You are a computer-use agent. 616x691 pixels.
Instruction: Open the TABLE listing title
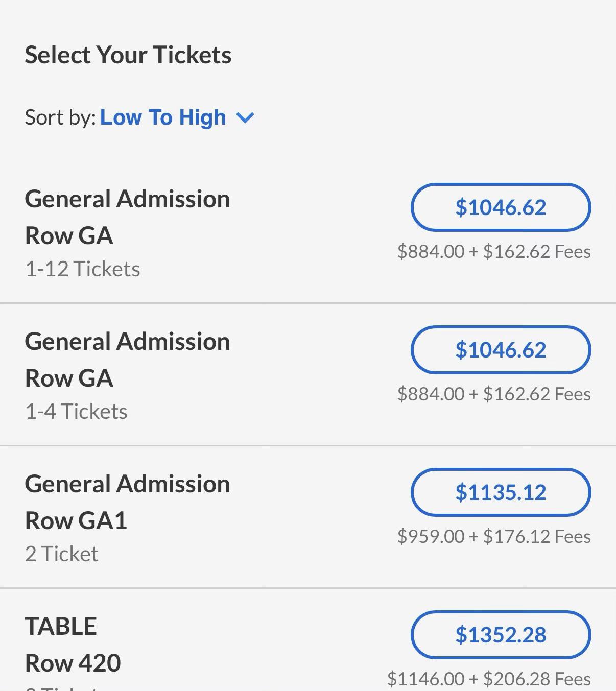61,626
